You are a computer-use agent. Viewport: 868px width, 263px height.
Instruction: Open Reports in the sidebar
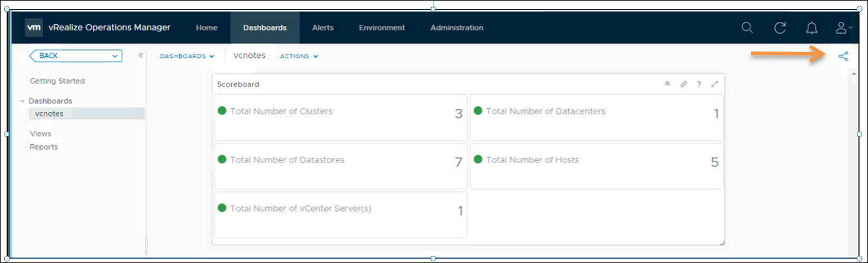(44, 147)
